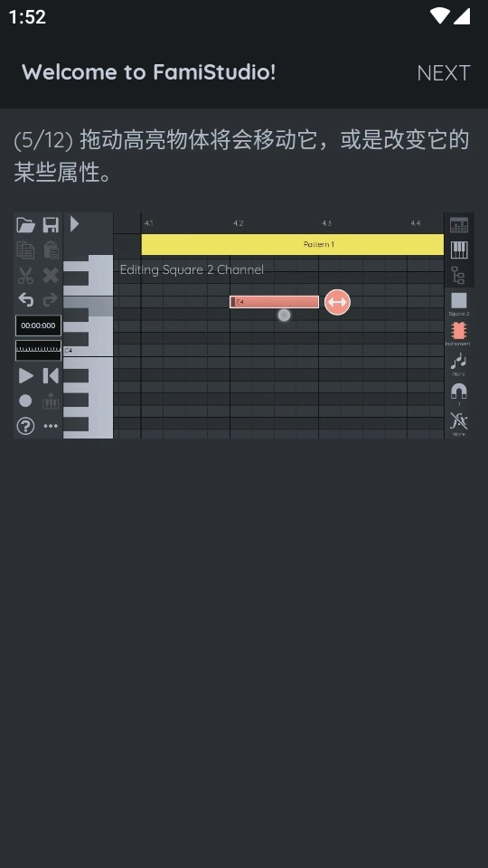
Task: Switch to the Sequencer view icon
Action: pos(459,225)
